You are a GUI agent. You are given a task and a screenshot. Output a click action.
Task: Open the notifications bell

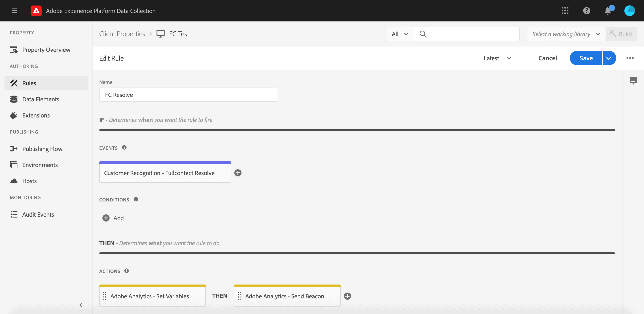click(608, 11)
